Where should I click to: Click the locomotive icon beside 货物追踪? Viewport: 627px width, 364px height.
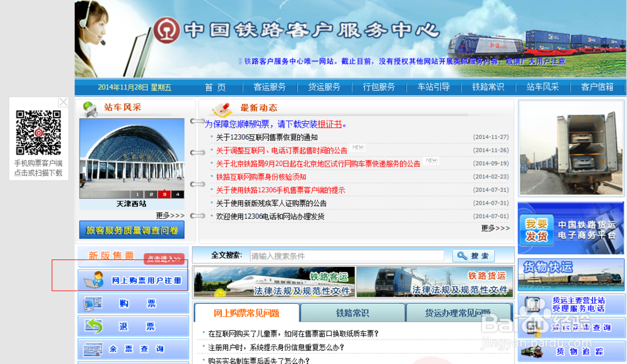tap(532, 351)
